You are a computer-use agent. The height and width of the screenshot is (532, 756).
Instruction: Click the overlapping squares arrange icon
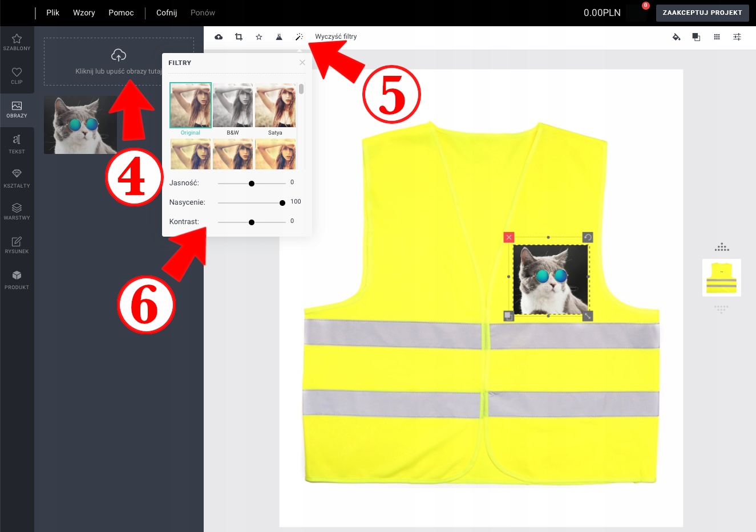pos(696,37)
